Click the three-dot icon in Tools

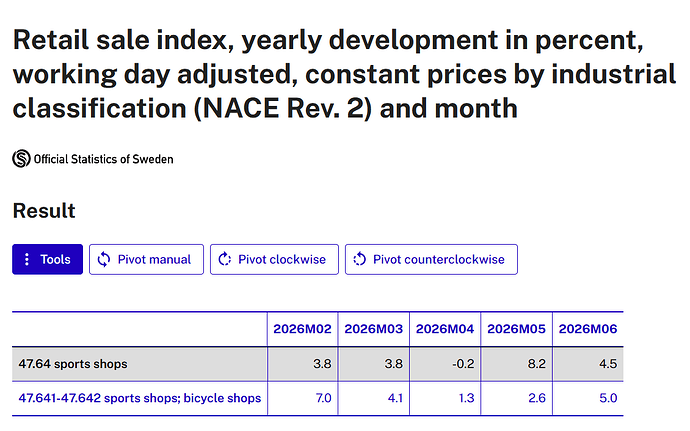pyautogui.click(x=27, y=259)
